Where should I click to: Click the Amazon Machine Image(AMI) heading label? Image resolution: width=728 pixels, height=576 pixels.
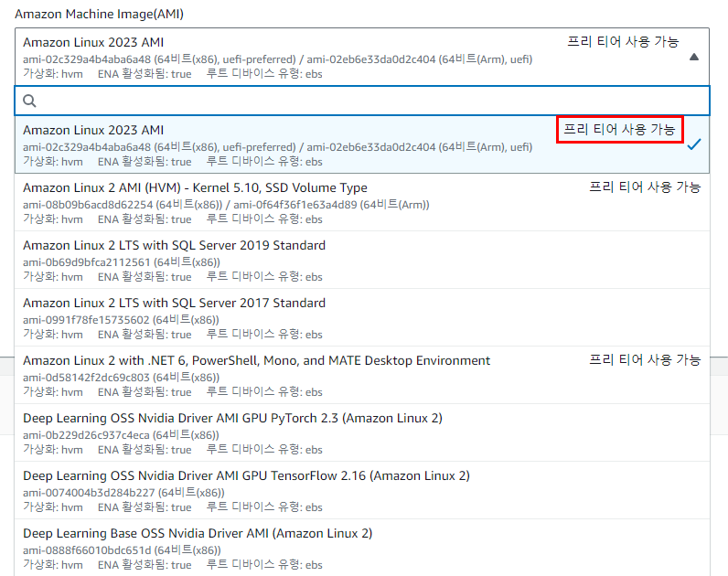tap(100, 14)
